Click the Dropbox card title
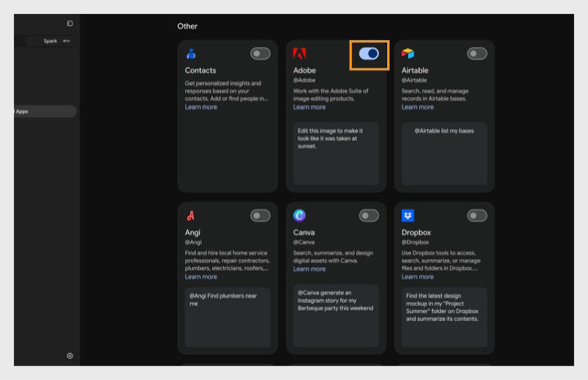 click(416, 233)
